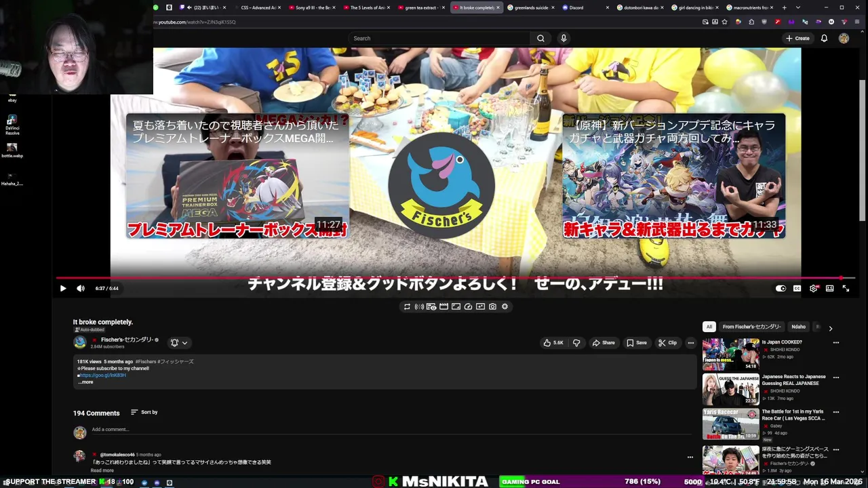The image size is (868, 488).
Task: Open the notification bell dropdown next to the channel
Action: coord(179,343)
